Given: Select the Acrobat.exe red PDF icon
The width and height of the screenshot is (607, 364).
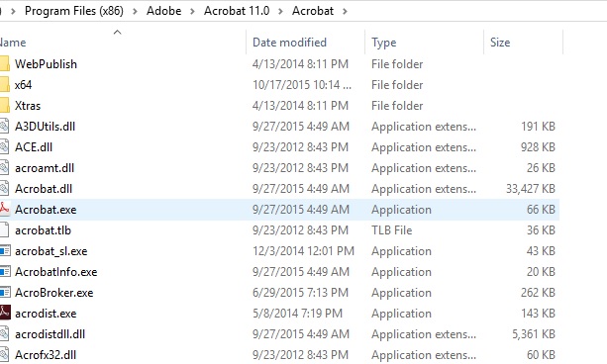Looking at the screenshot, I should [4, 210].
